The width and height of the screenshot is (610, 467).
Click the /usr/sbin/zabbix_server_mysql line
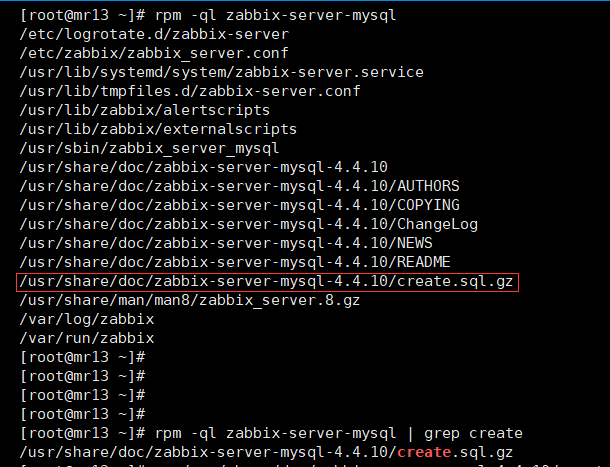pyautogui.click(x=149, y=149)
